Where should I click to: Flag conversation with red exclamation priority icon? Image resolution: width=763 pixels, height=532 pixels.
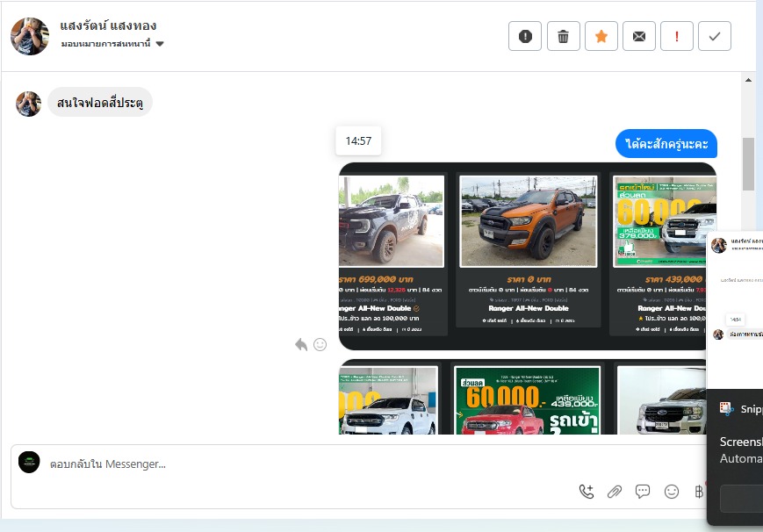(677, 36)
